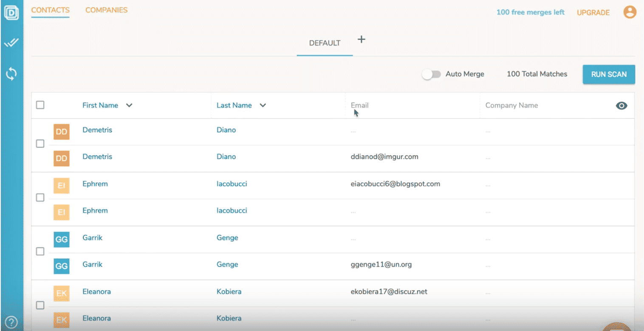This screenshot has width=644, height=331.
Task: Click the Last Name column header label
Action: 234,105
